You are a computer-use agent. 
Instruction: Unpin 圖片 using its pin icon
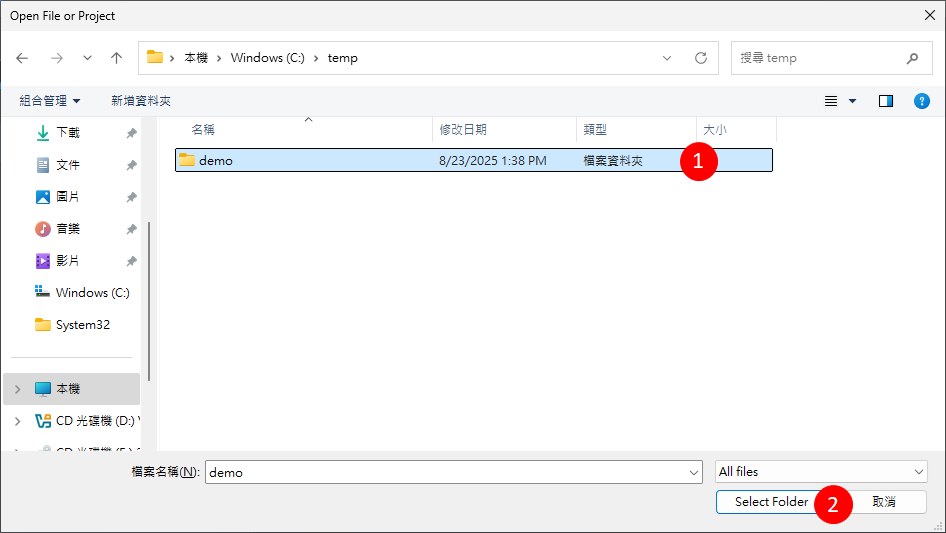click(x=131, y=197)
